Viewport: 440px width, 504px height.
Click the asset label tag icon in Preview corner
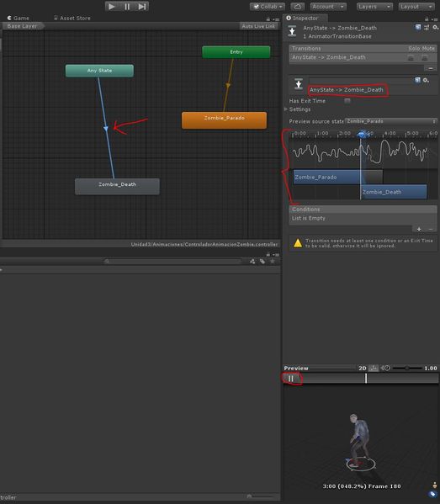click(433, 495)
